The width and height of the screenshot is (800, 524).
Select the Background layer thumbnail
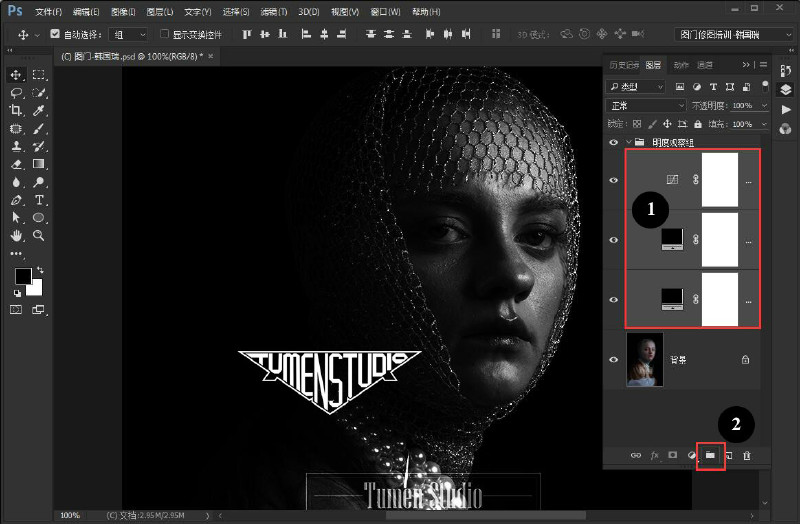pos(645,360)
